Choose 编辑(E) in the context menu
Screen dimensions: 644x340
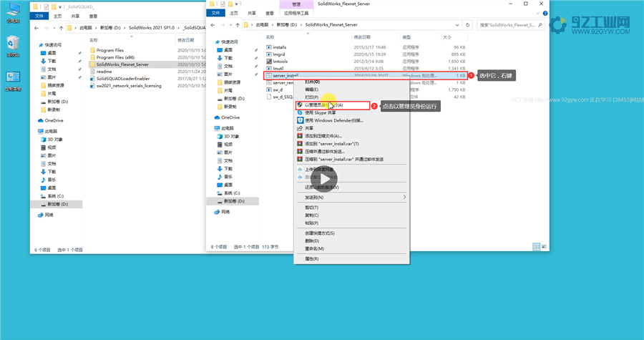click(311, 89)
